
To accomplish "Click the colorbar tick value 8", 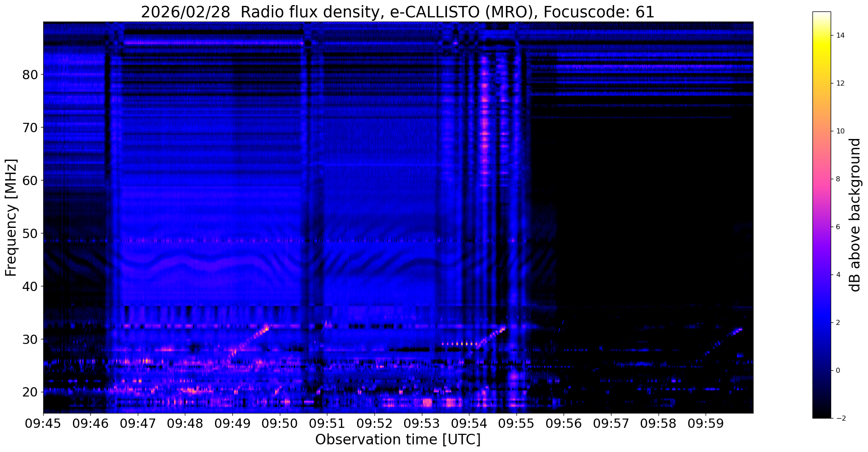I will pyautogui.click(x=837, y=179).
